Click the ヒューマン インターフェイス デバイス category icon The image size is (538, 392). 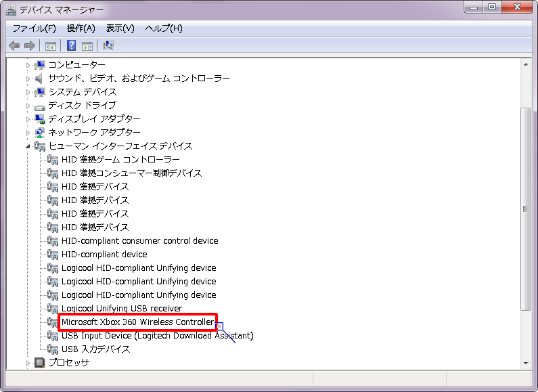40,146
